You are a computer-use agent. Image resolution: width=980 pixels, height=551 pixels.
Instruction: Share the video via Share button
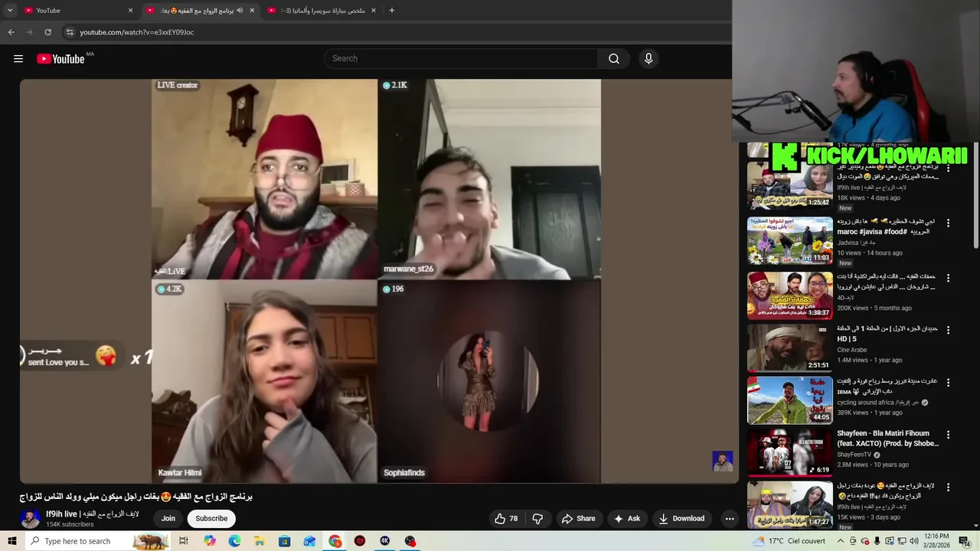coord(578,518)
